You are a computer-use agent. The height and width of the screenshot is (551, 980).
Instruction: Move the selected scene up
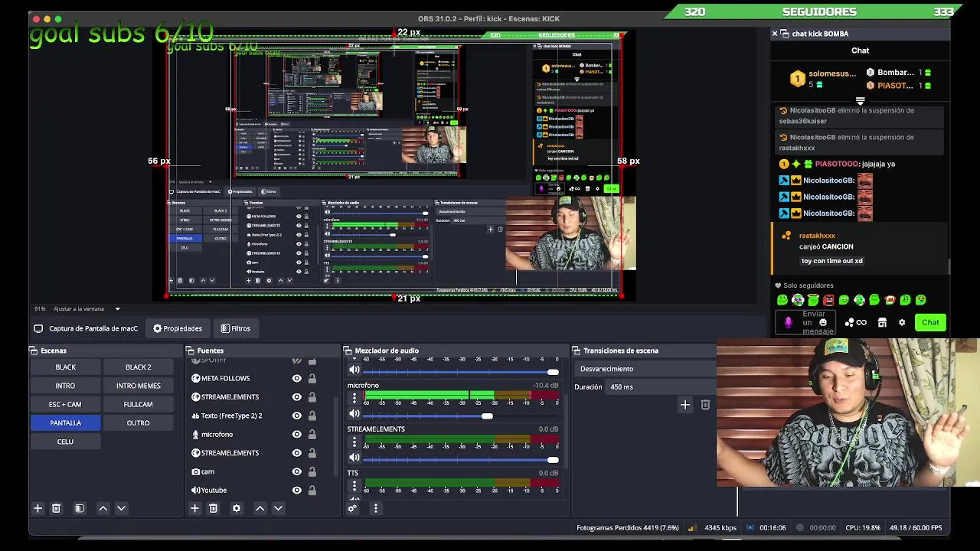tap(103, 508)
